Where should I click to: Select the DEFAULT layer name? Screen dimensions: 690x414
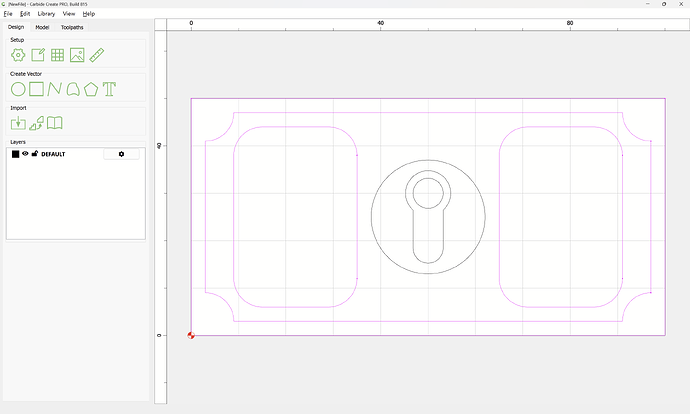click(x=53, y=154)
